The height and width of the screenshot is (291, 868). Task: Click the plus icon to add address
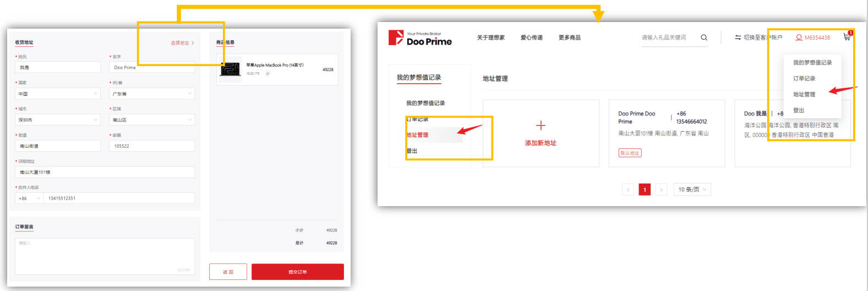(541, 125)
